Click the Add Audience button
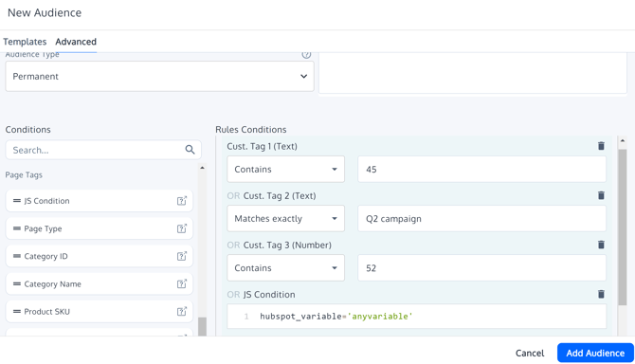635x364 pixels. click(x=595, y=353)
